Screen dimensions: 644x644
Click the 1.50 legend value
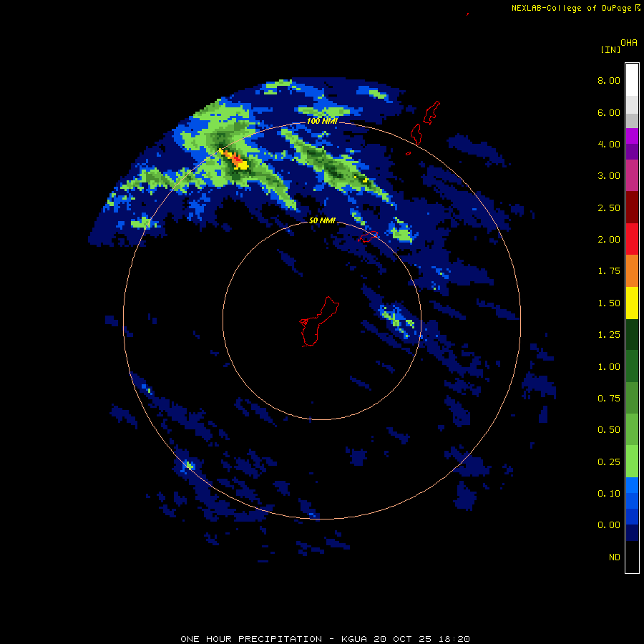click(x=609, y=303)
